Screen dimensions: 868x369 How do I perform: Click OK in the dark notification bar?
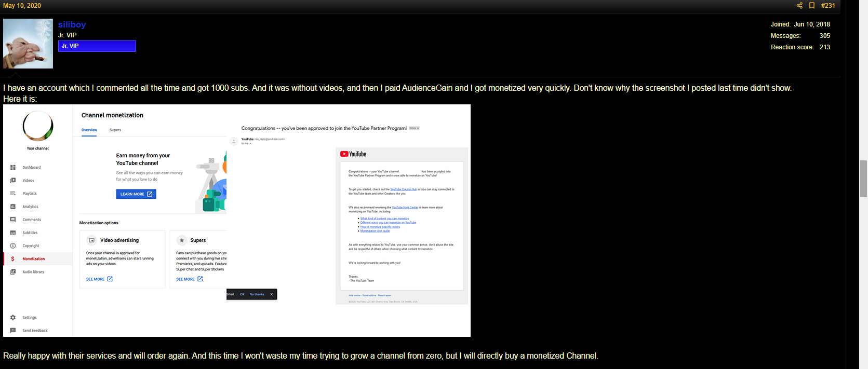(242, 294)
